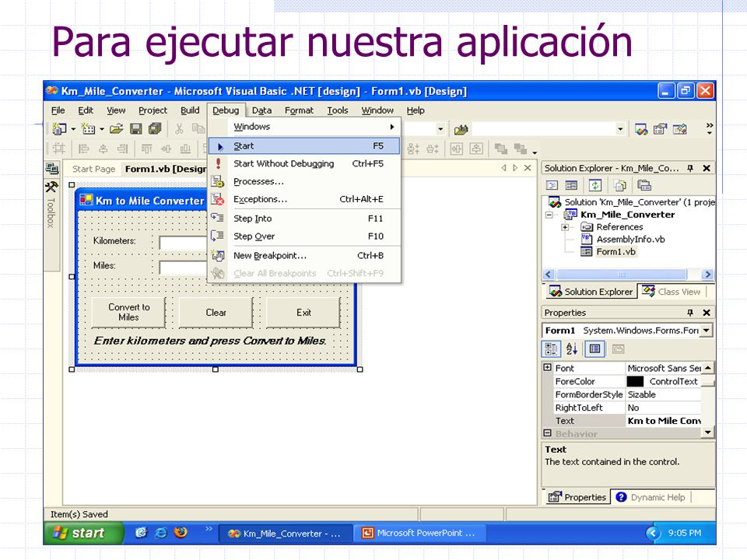Click the Km_Mile_Converter taskbar button
This screenshot has height=560, width=747.
(x=286, y=534)
